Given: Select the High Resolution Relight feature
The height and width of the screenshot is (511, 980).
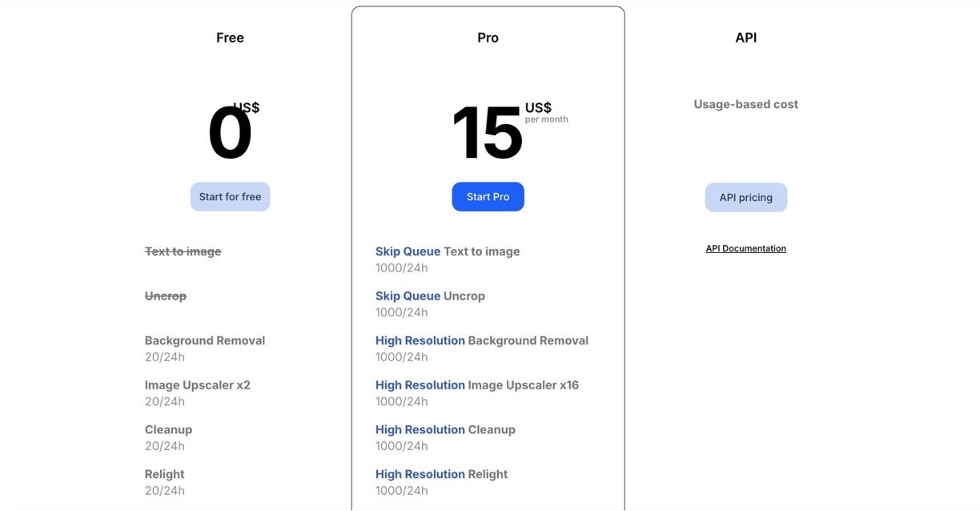Looking at the screenshot, I should click(441, 474).
